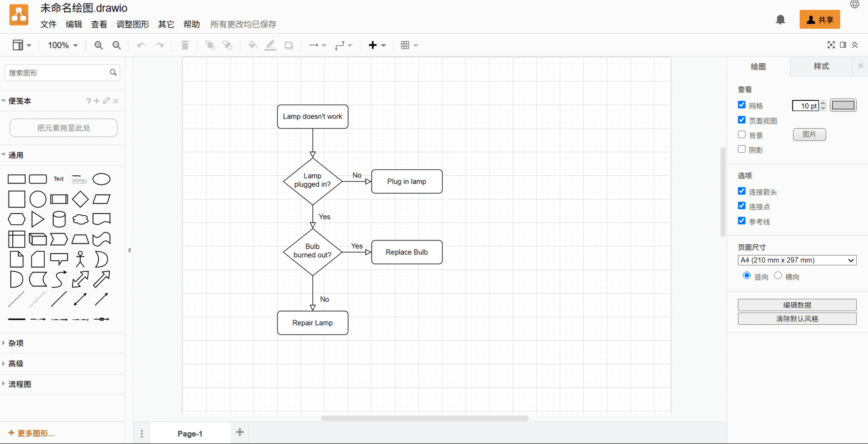Click the 编辑数据 button

[797, 305]
